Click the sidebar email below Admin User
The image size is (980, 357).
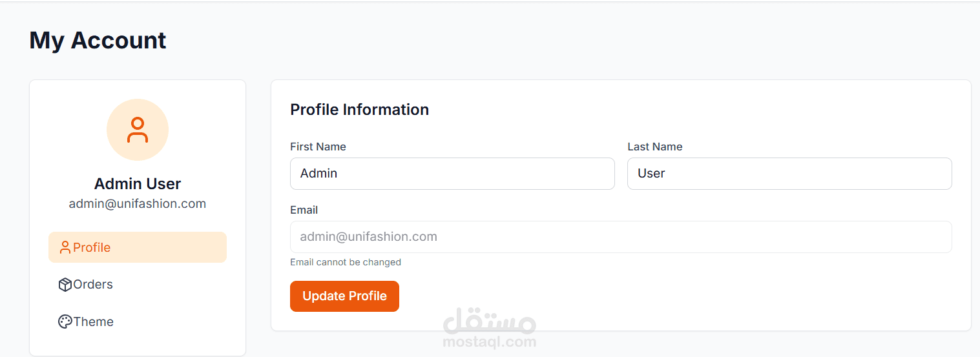point(138,204)
